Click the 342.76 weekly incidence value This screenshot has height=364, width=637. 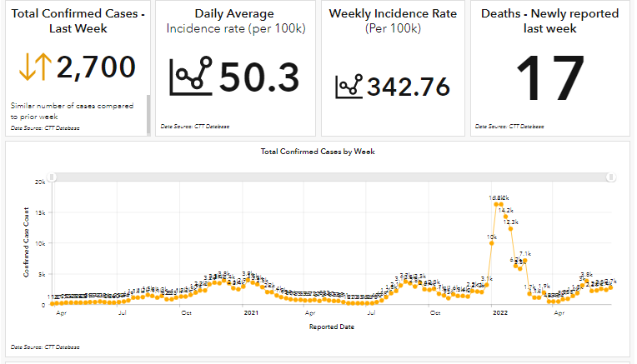(x=408, y=86)
